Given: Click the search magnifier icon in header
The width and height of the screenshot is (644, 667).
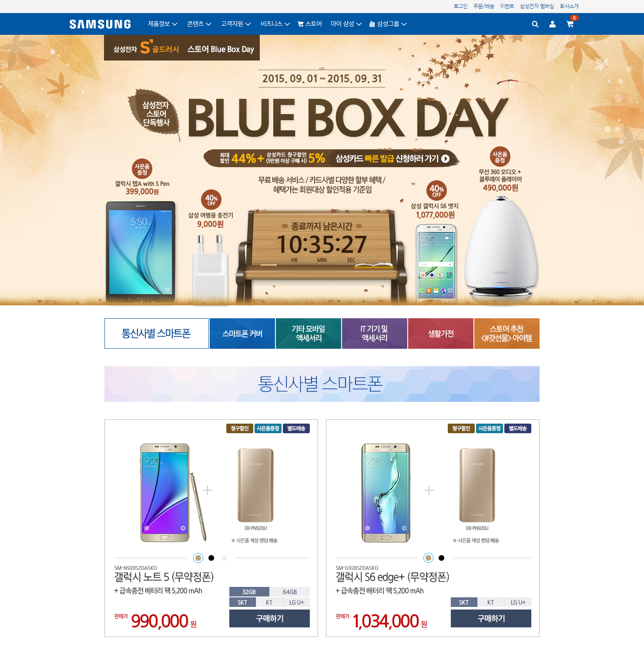Looking at the screenshot, I should (x=535, y=24).
